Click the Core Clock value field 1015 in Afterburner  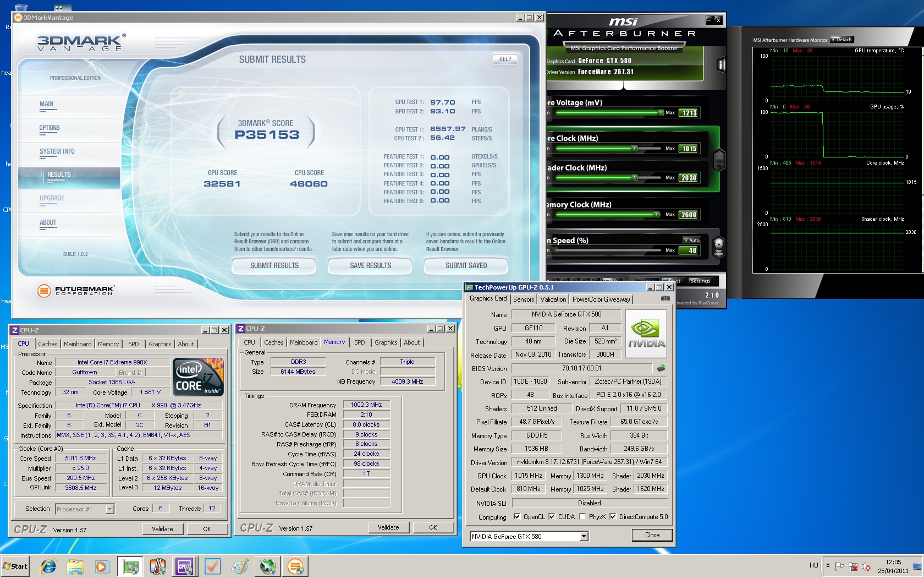pyautogui.click(x=689, y=149)
